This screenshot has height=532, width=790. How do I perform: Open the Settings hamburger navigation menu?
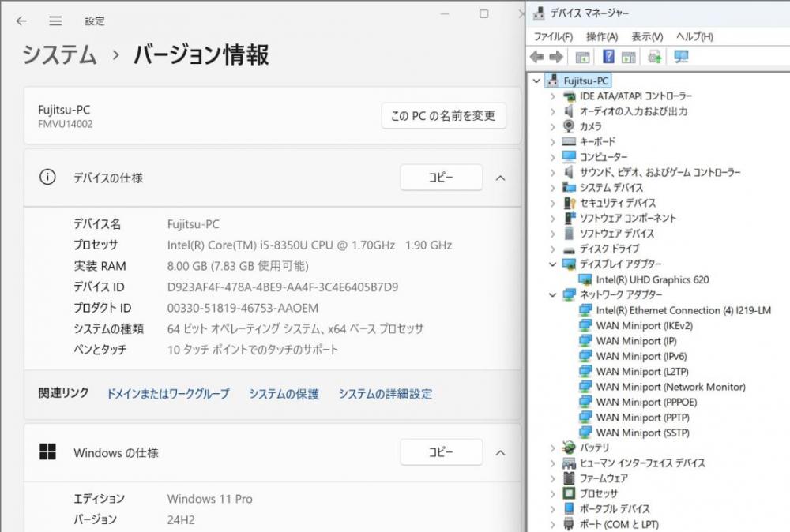point(55,21)
